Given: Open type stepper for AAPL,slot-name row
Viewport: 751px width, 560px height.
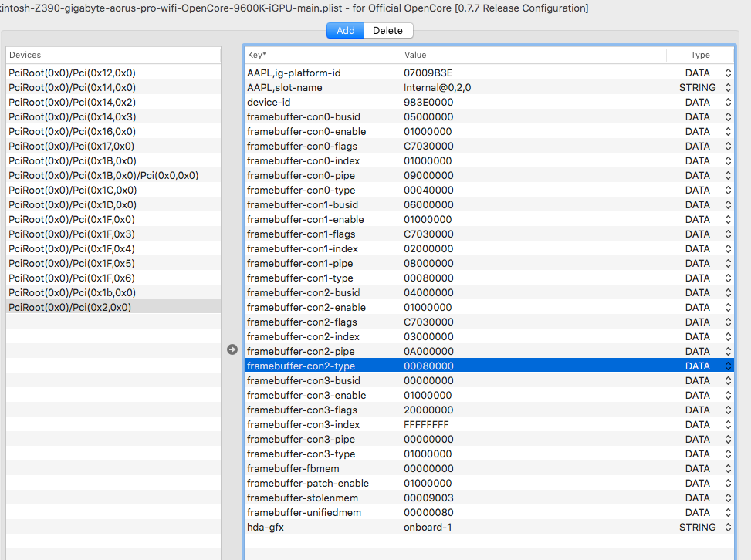Looking at the screenshot, I should click(728, 88).
